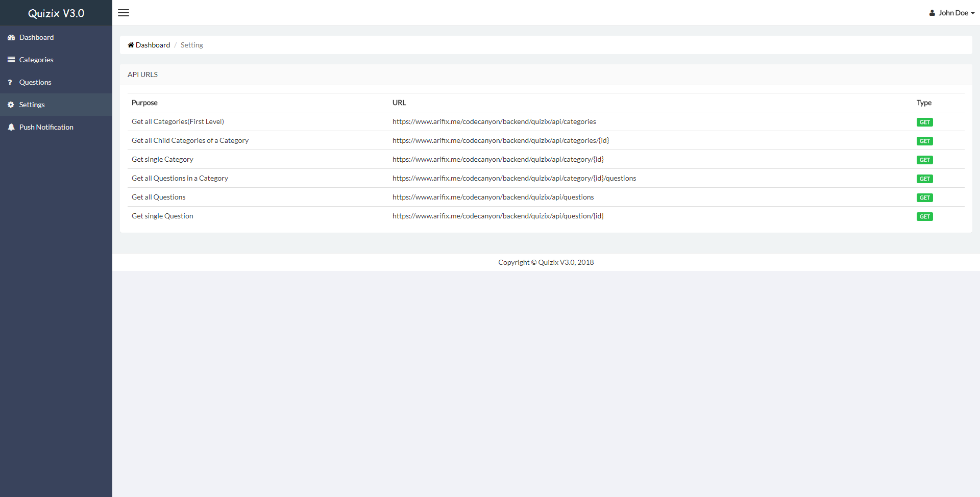
Task: Open the John Doe user dropdown
Action: click(x=952, y=13)
